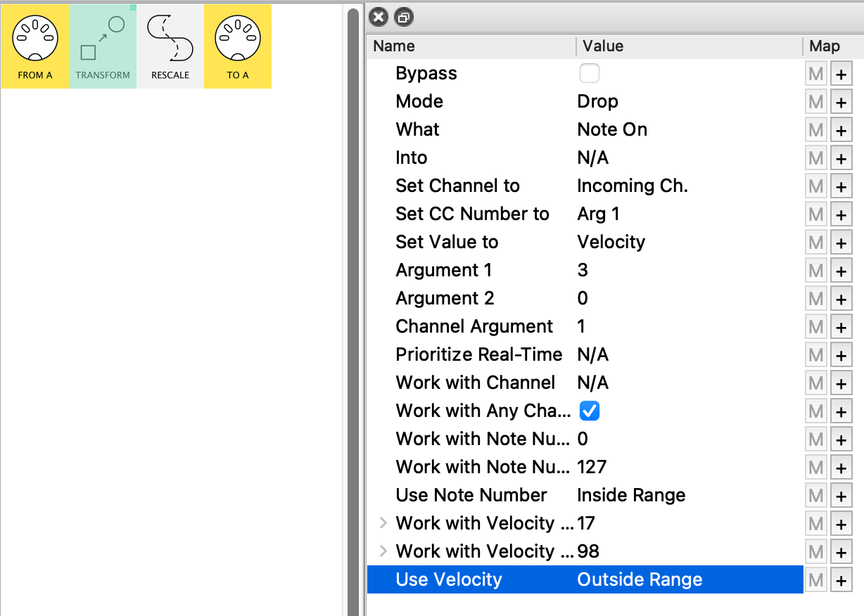The width and height of the screenshot is (864, 616).
Task: Open the What dropdown showing Note On
Action: click(x=612, y=130)
